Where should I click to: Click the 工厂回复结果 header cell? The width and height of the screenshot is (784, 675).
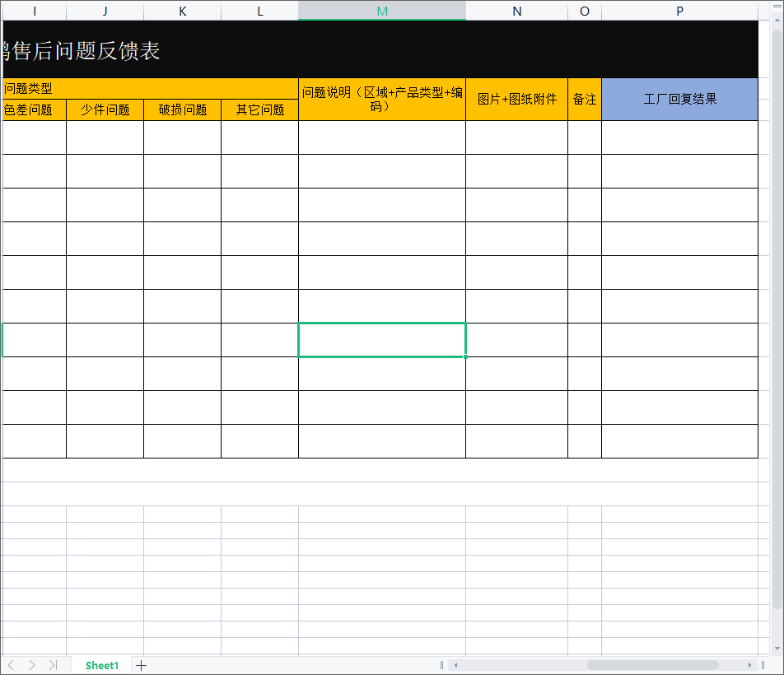coord(680,100)
